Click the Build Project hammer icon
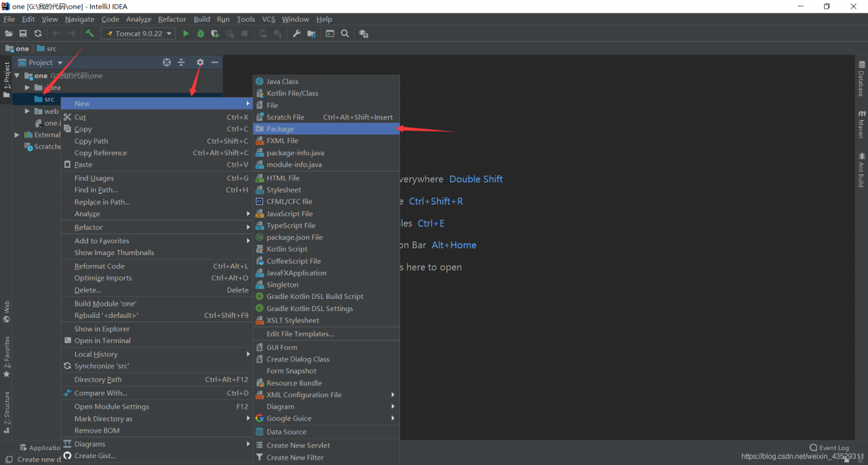The height and width of the screenshot is (465, 868). coord(90,33)
